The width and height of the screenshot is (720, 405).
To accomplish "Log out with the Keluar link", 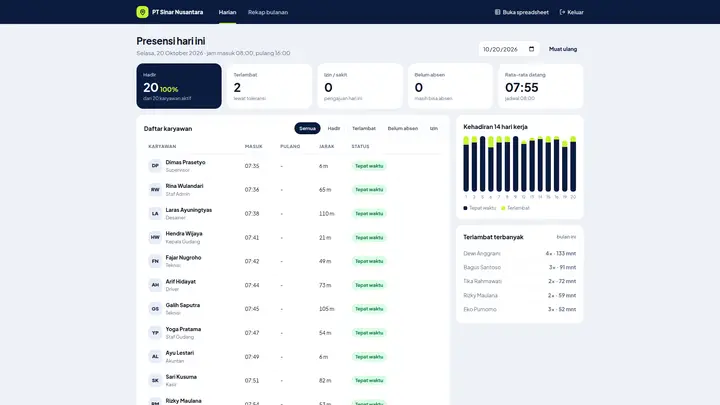I will pyautogui.click(x=571, y=12).
